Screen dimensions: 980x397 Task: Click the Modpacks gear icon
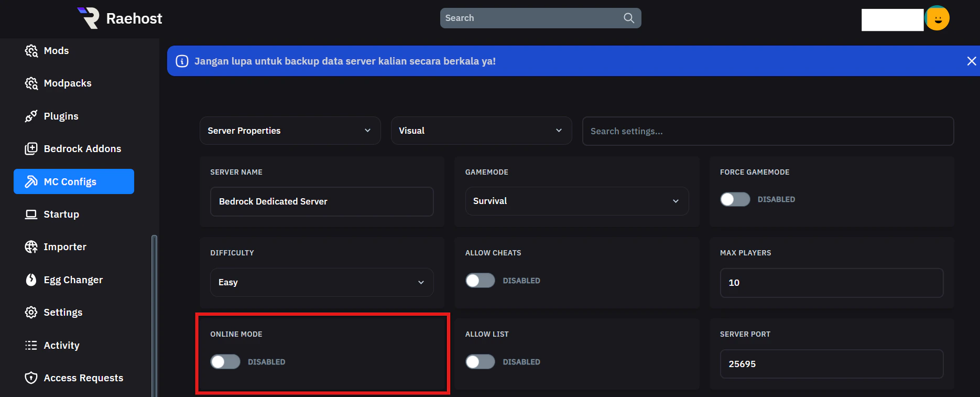[x=31, y=83]
